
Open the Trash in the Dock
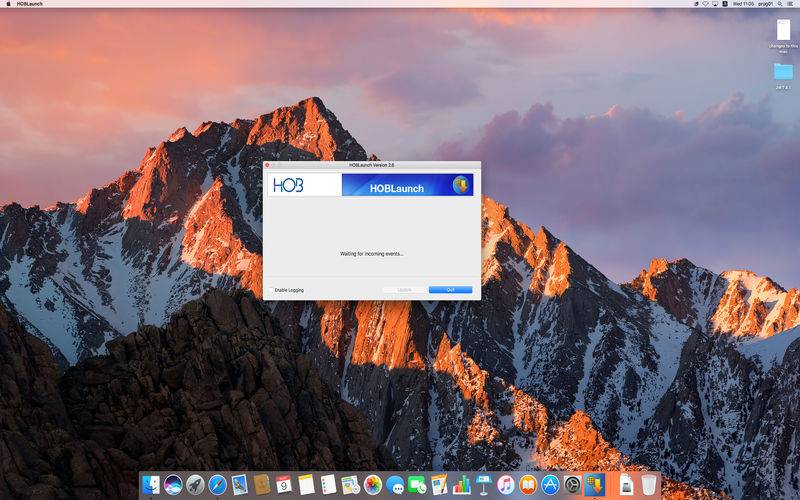coord(648,485)
